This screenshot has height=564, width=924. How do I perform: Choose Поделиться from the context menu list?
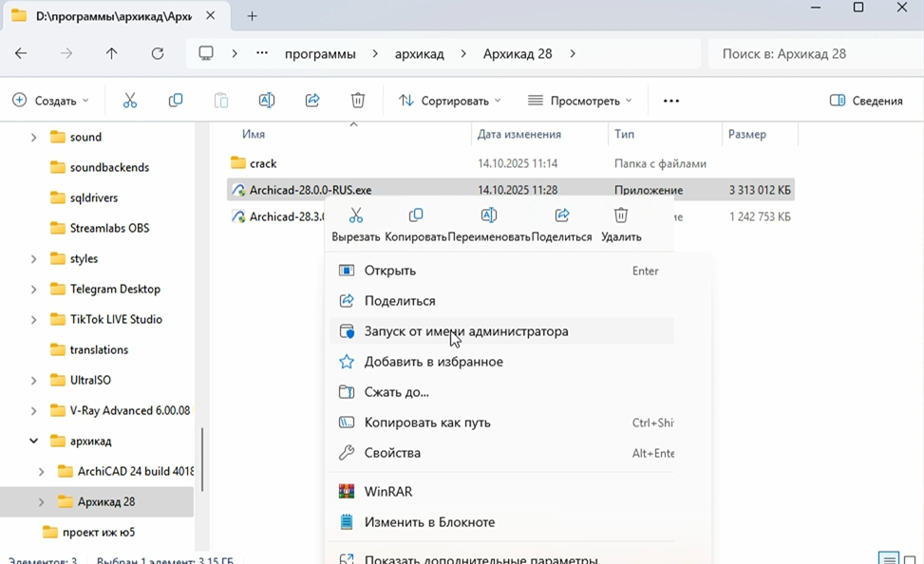tap(501, 301)
